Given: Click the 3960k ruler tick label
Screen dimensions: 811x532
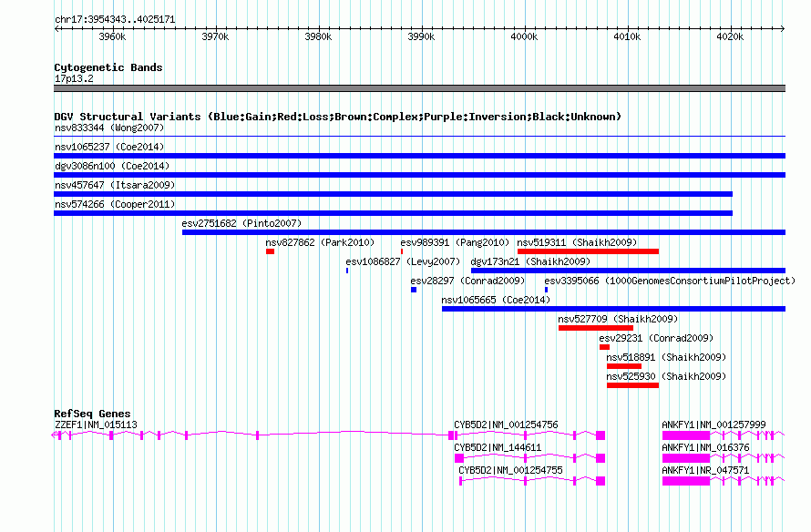Looking at the screenshot, I should (x=112, y=36).
